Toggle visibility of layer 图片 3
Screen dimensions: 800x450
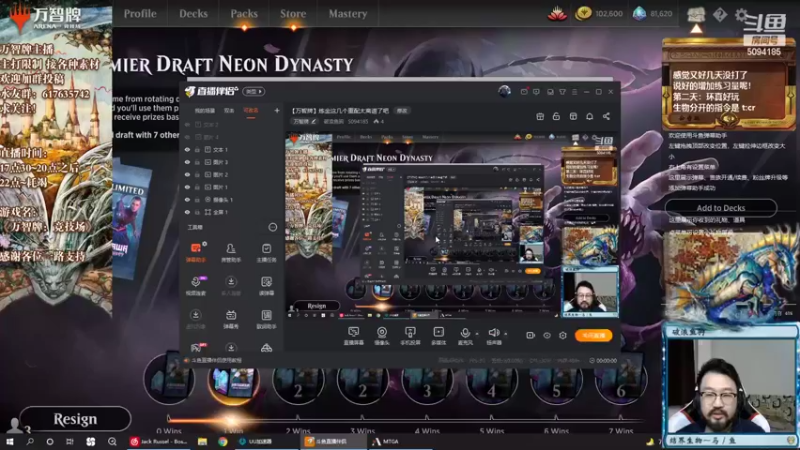[x=187, y=162]
